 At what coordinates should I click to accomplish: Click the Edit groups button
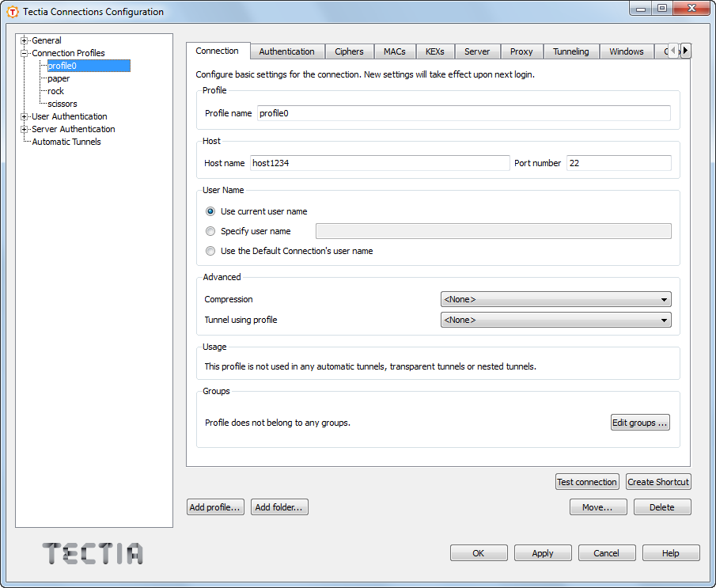[639, 422]
